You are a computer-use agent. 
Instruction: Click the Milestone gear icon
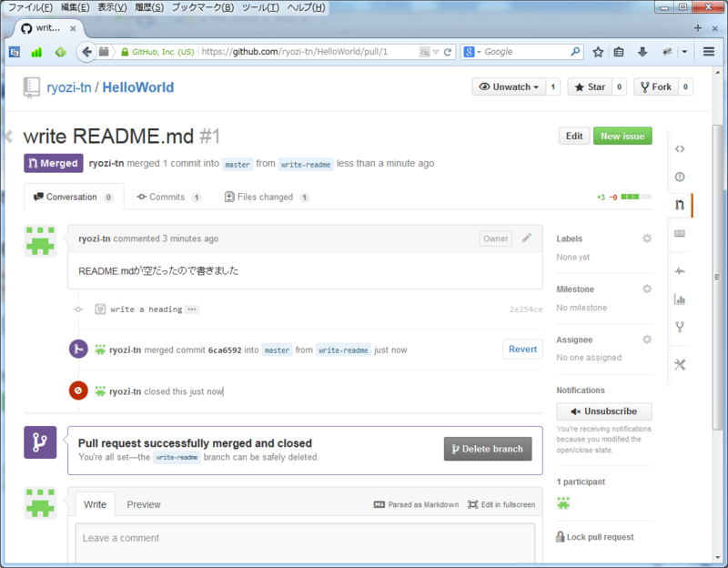[x=647, y=289]
